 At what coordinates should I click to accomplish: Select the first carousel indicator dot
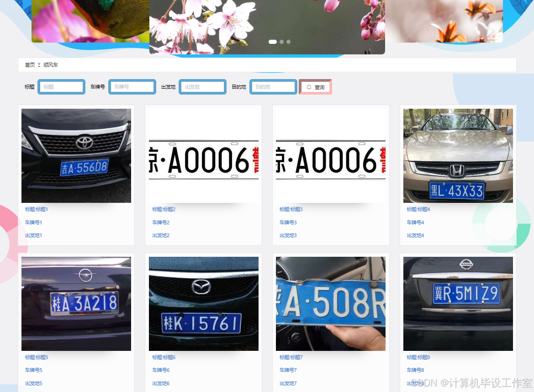pyautogui.click(x=272, y=42)
